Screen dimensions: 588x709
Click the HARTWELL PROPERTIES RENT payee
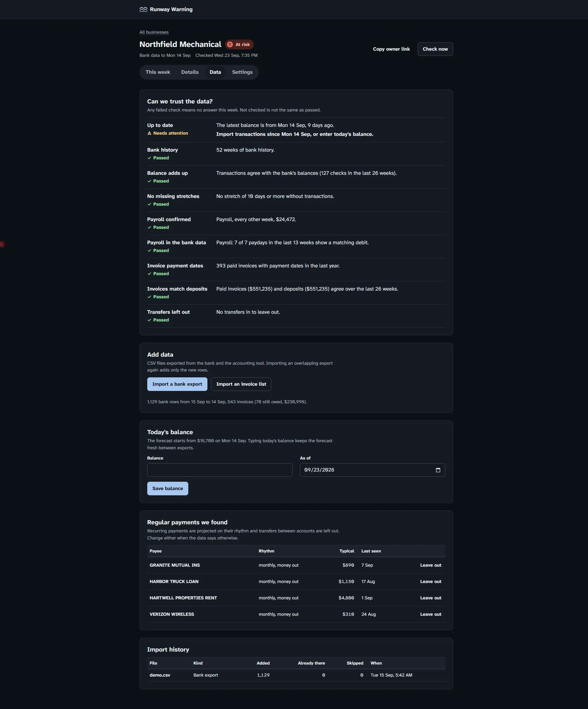tap(183, 598)
